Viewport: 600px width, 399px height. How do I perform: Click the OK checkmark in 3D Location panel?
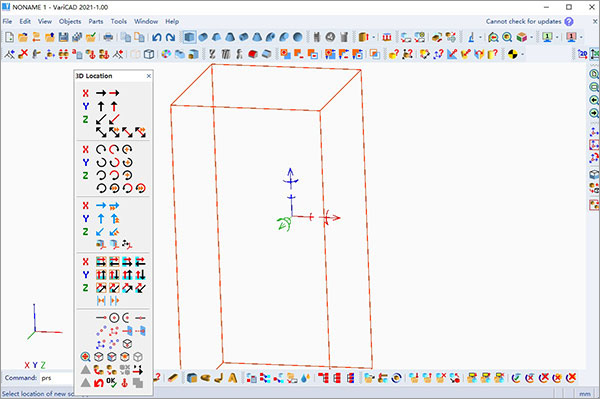tap(111, 382)
